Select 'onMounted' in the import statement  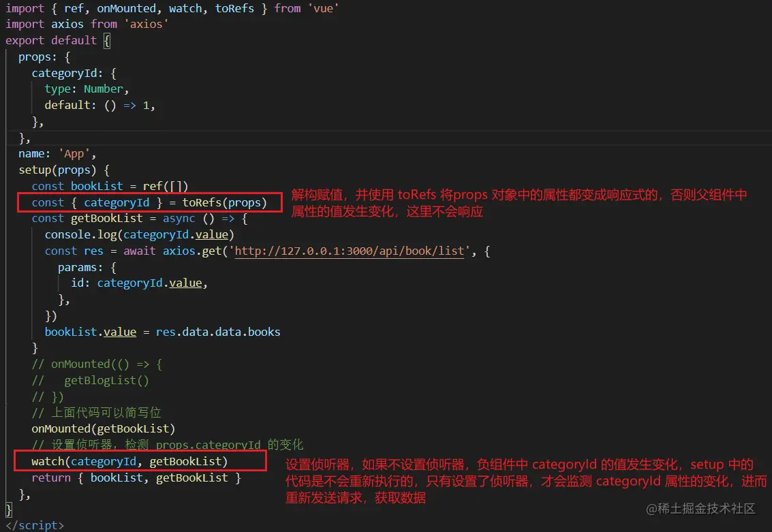point(126,8)
